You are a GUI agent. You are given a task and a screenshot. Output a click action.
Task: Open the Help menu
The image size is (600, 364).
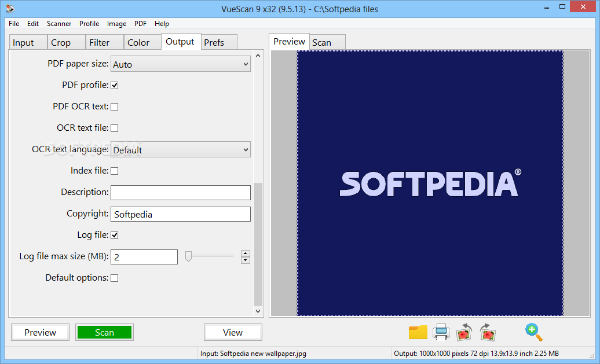[162, 24]
